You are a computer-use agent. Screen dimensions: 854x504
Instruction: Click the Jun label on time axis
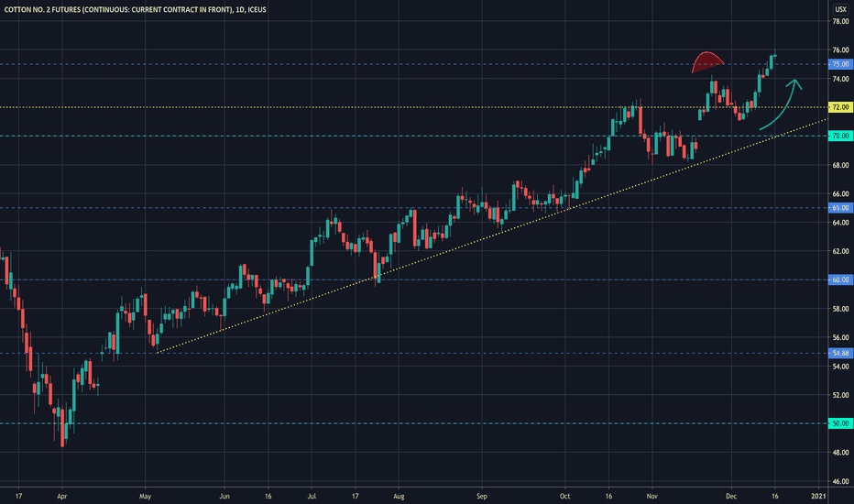(224, 497)
